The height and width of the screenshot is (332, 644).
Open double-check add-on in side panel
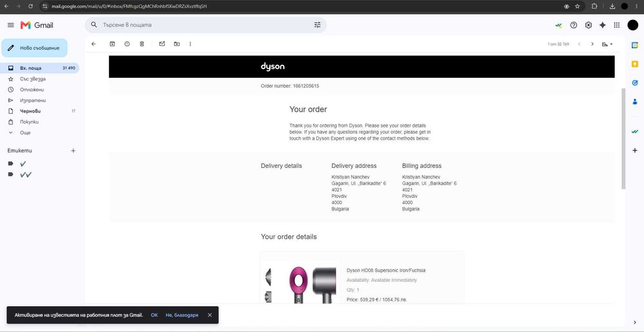635,132
